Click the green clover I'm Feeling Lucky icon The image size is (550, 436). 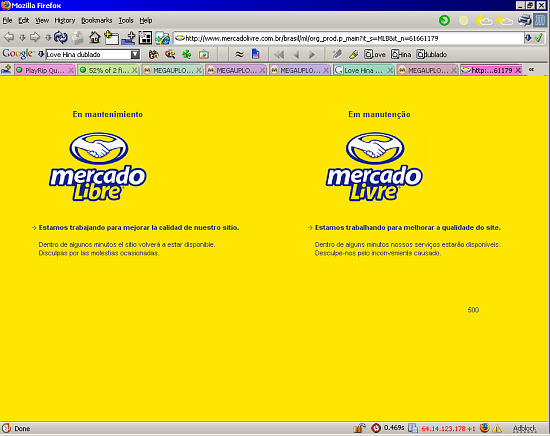click(x=187, y=54)
